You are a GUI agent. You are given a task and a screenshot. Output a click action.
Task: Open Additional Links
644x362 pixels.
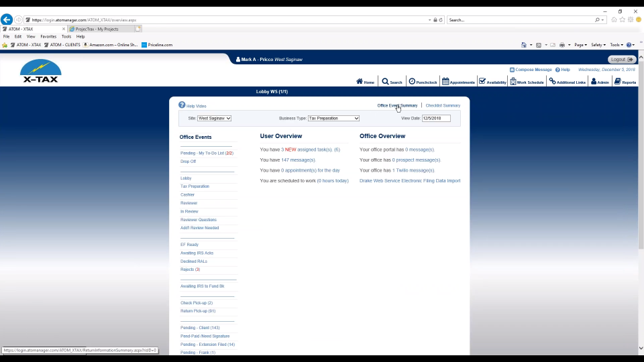point(568,82)
